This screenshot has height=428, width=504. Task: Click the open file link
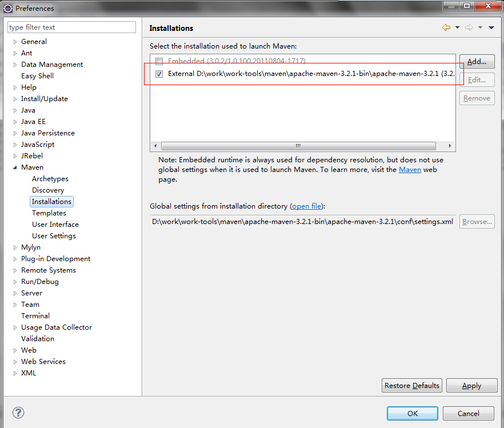click(x=306, y=206)
